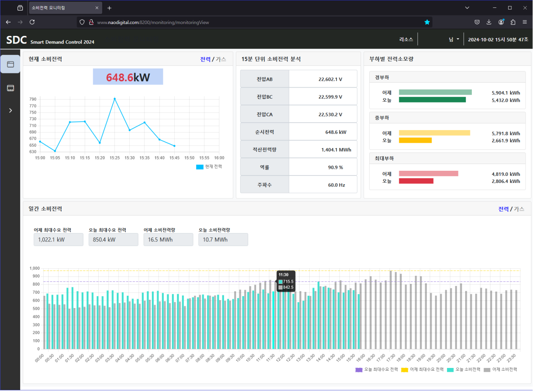
Task: Open Firefox View tab list icon
Action: click(20, 8)
